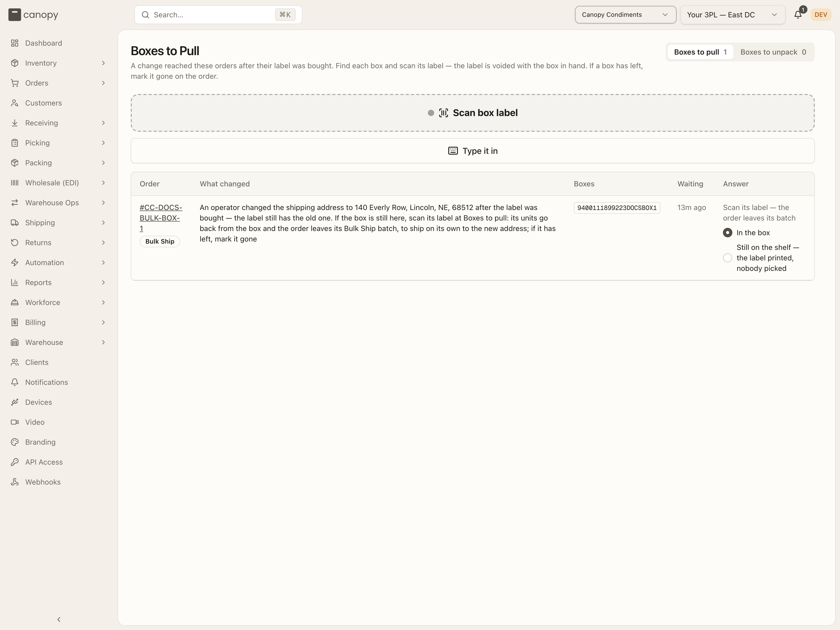
Task: Click the canopy logo icon
Action: [14, 15]
